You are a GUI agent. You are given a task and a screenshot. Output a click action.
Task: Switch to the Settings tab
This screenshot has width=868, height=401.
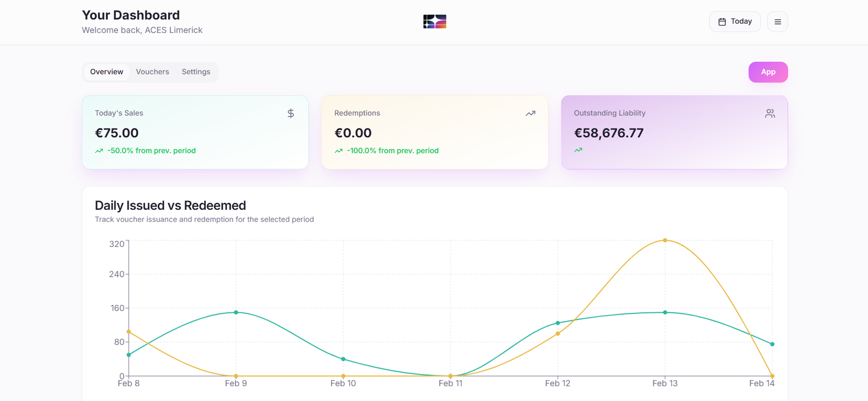(196, 72)
